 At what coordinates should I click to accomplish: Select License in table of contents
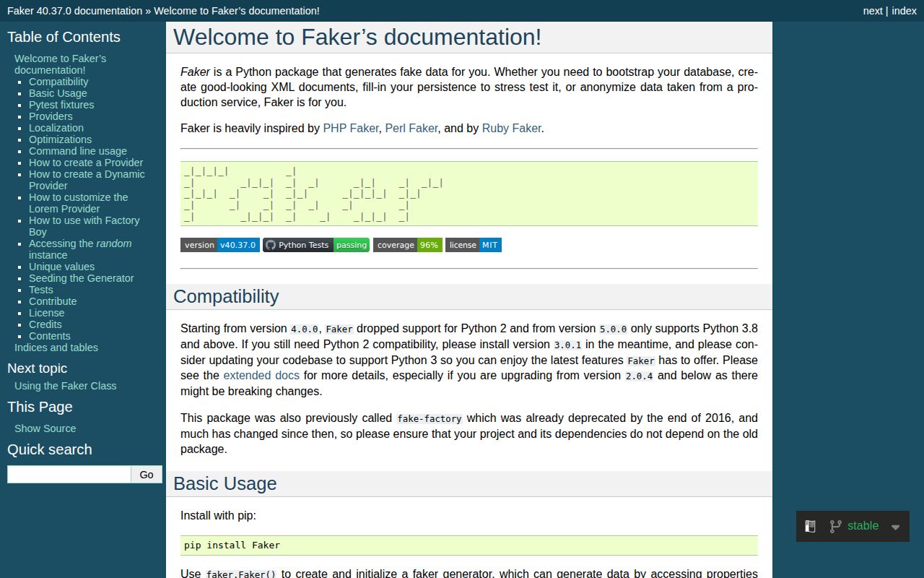click(47, 313)
